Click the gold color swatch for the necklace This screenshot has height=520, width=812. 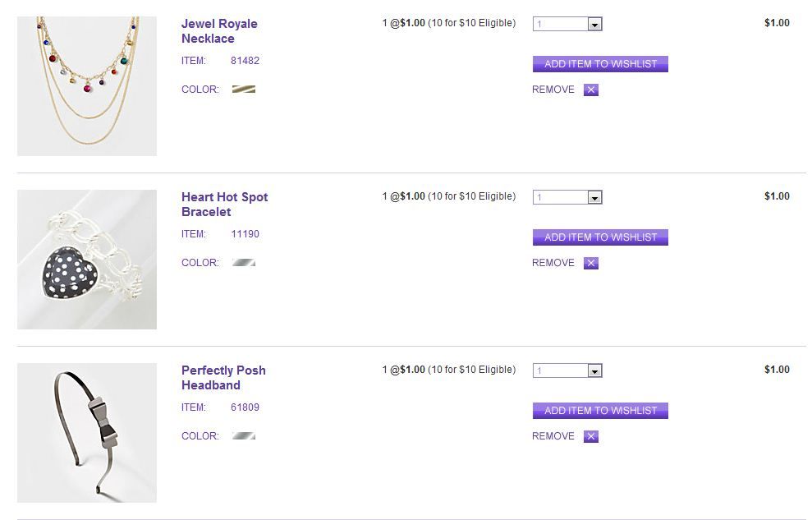(x=244, y=90)
